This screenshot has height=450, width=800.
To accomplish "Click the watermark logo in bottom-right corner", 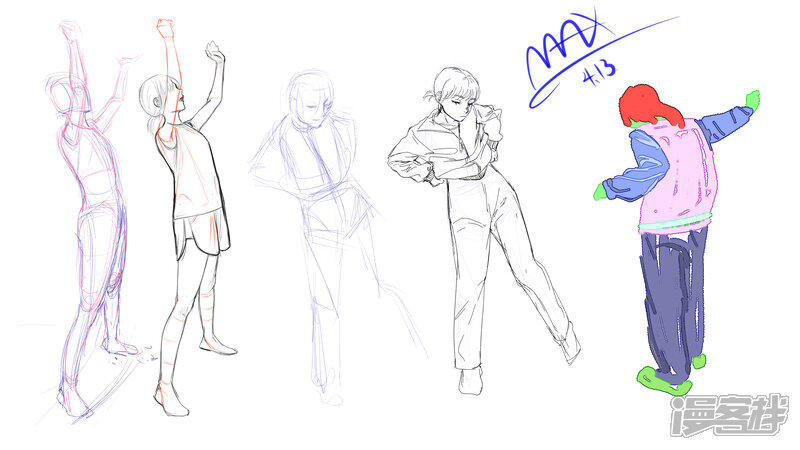I will (x=727, y=415).
